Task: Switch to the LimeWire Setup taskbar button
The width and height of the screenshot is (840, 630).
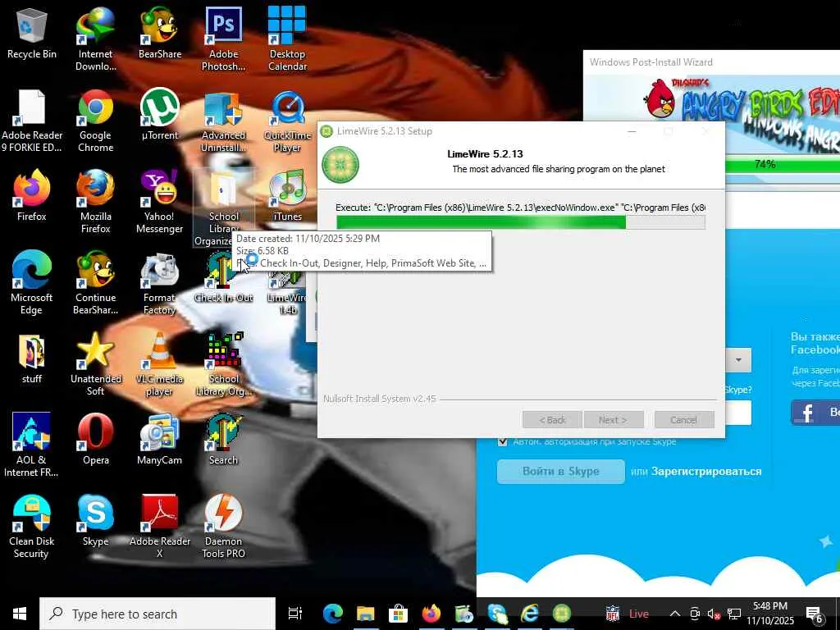Action: (x=562, y=614)
